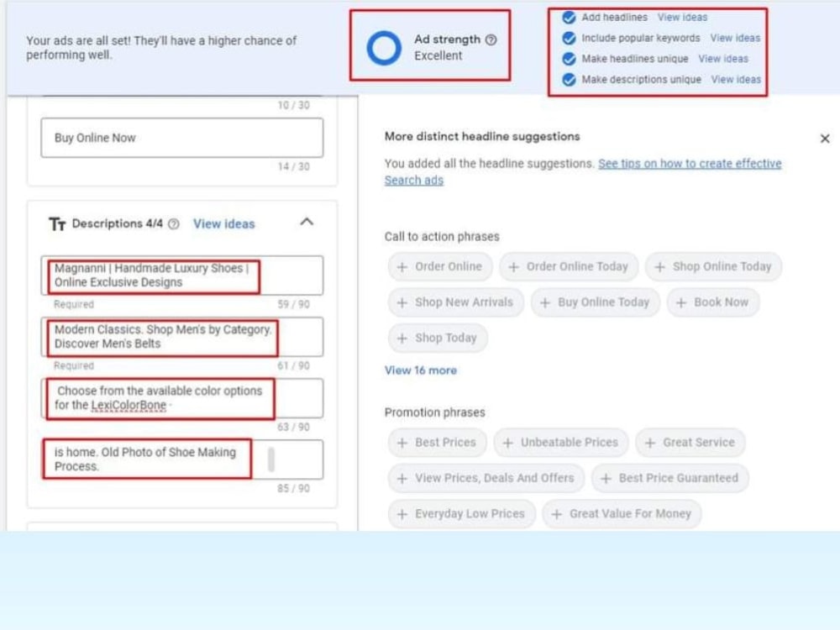This screenshot has height=630, width=840.
Task: Click the Old Photo of Shoe Making description
Action: pos(182,459)
